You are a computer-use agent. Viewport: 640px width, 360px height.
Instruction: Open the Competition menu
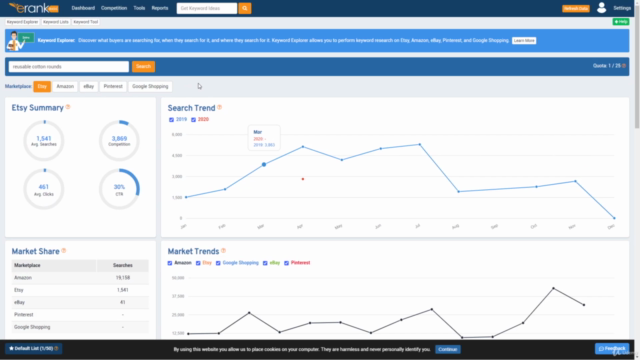pos(114,8)
